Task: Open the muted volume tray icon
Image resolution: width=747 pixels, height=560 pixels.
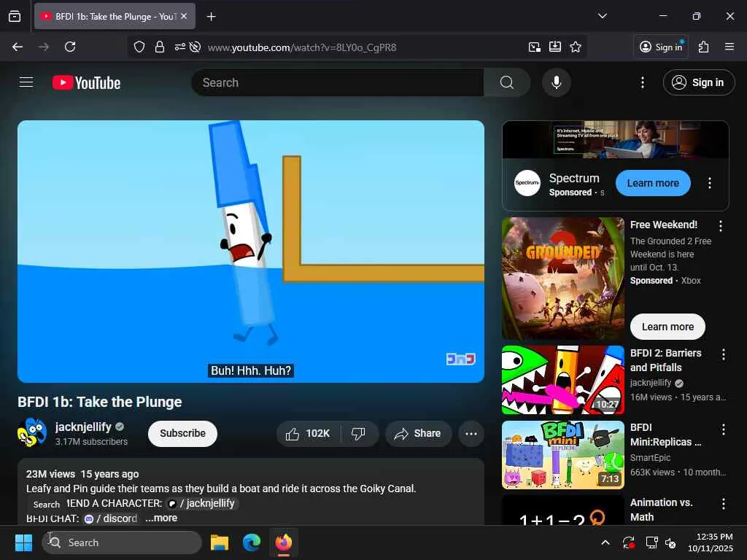Action: 670,542
